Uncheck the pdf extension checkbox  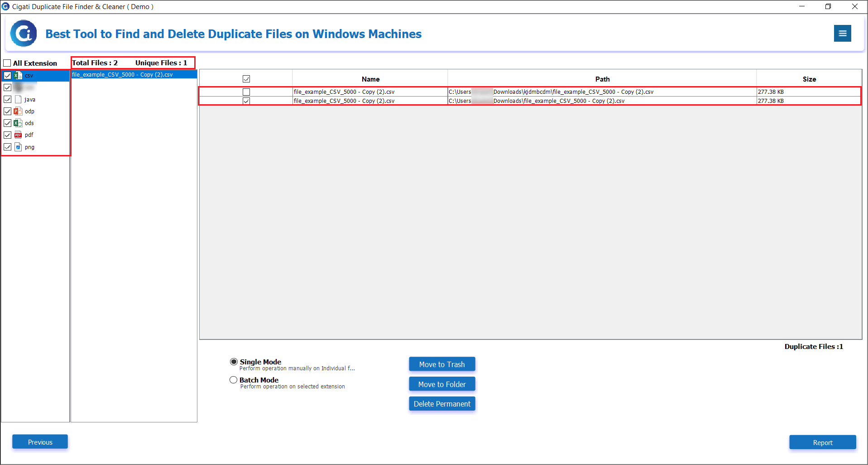coord(7,135)
